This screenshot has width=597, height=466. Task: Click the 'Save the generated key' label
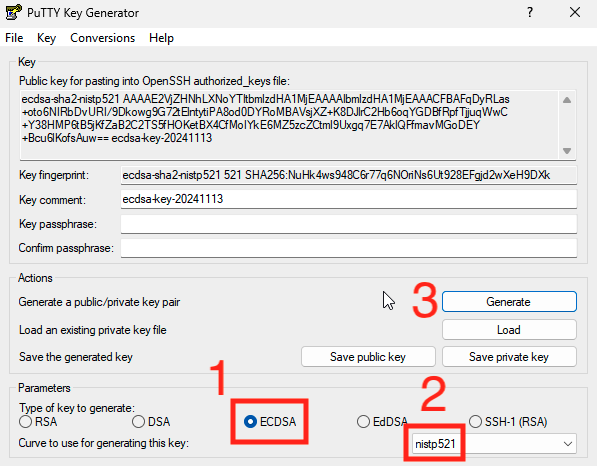tap(76, 357)
